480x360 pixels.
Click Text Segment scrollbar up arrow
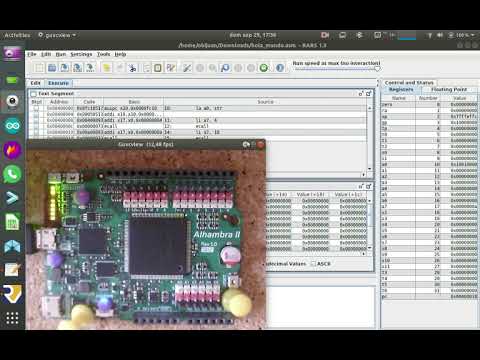pyautogui.click(x=369, y=108)
